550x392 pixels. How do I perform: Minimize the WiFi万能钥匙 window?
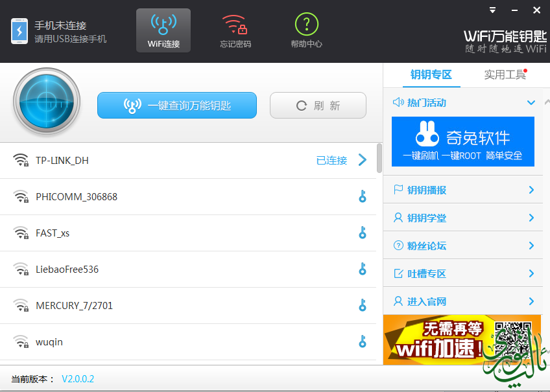(514, 10)
